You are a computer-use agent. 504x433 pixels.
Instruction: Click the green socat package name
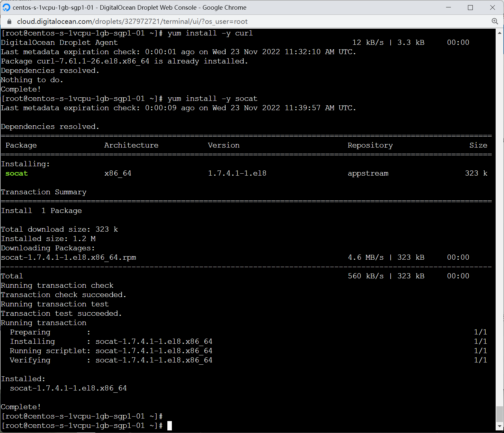pos(17,173)
